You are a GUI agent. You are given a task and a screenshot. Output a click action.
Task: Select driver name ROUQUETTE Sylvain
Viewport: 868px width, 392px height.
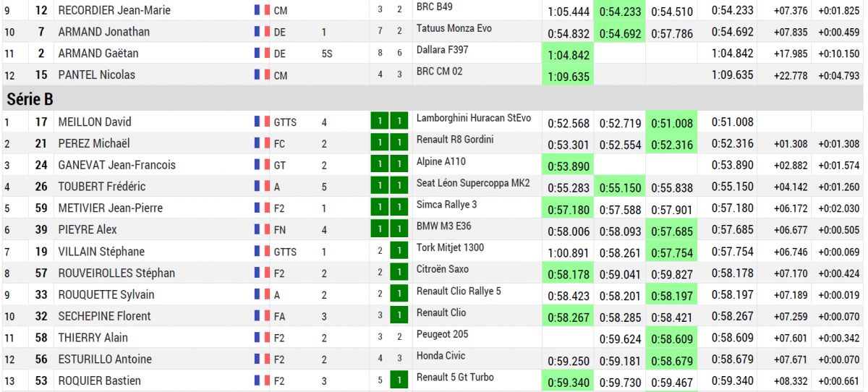click(106, 295)
